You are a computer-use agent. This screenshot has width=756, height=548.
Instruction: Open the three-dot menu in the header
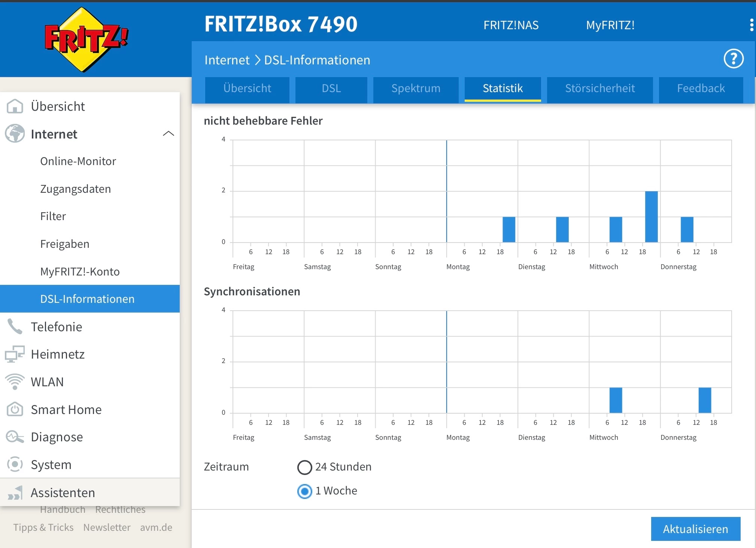751,25
